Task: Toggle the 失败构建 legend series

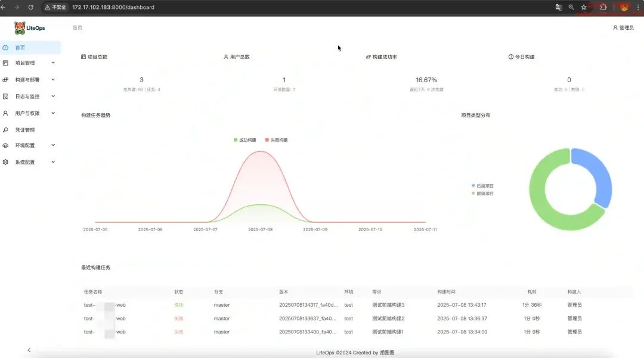Action: click(x=277, y=140)
